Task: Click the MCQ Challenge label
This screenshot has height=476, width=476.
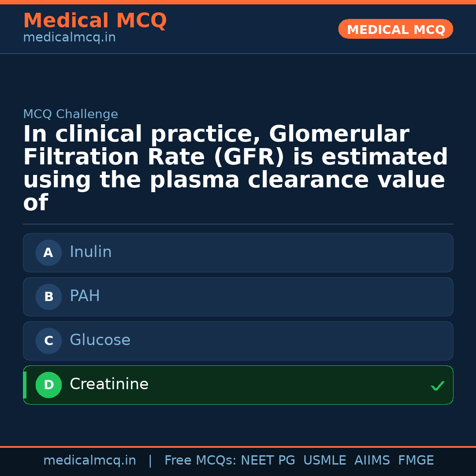Action: pos(71,115)
